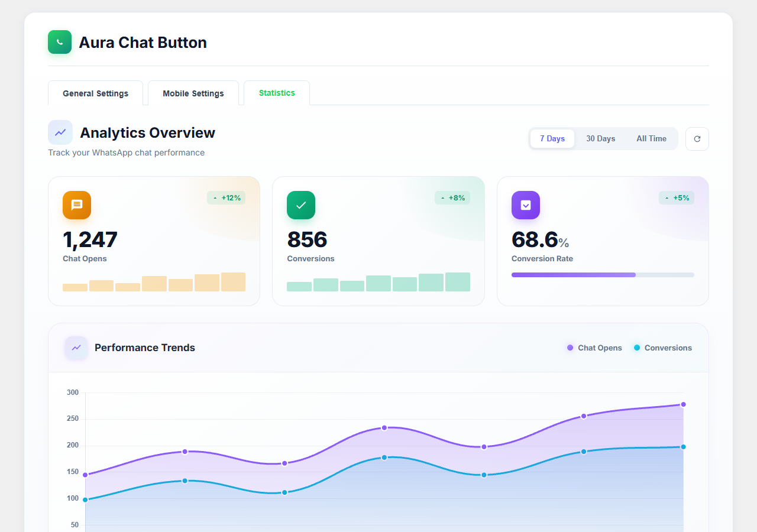757x532 pixels.
Task: Choose All Time from the range selector
Action: click(x=651, y=138)
